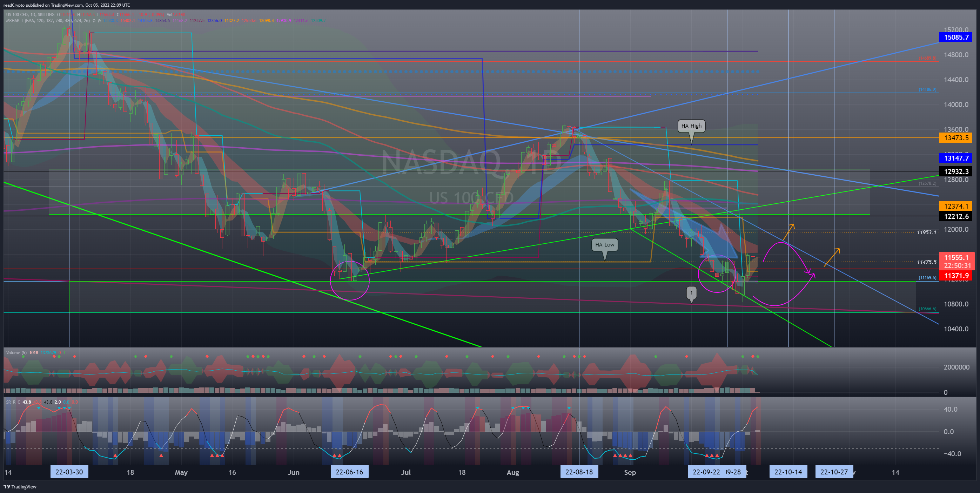Viewport: 980px width, 493px height.
Task: Click the 1373679 volume legend value
Action: coord(48,353)
